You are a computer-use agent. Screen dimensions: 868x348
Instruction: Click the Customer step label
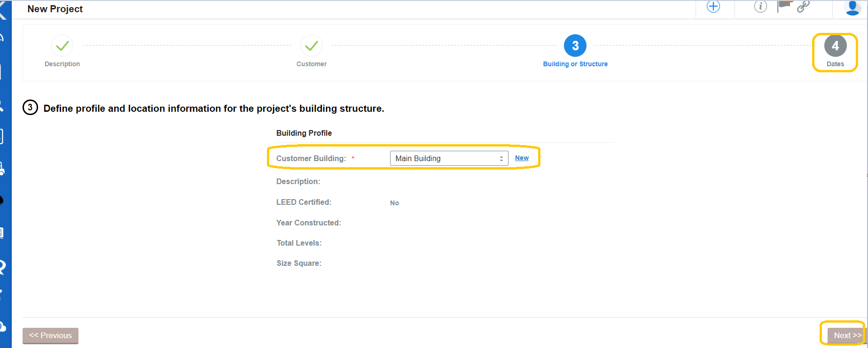pyautogui.click(x=312, y=64)
